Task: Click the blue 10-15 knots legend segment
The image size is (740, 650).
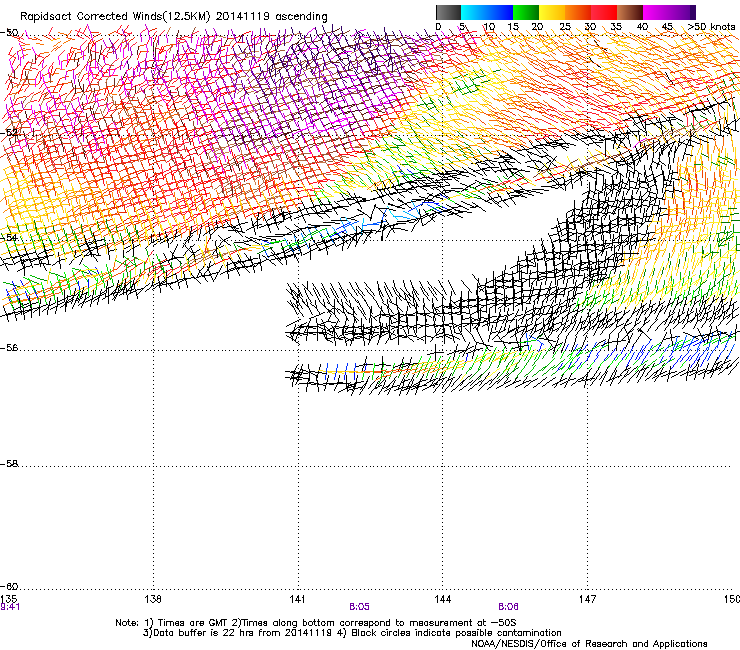Action: coord(500,12)
